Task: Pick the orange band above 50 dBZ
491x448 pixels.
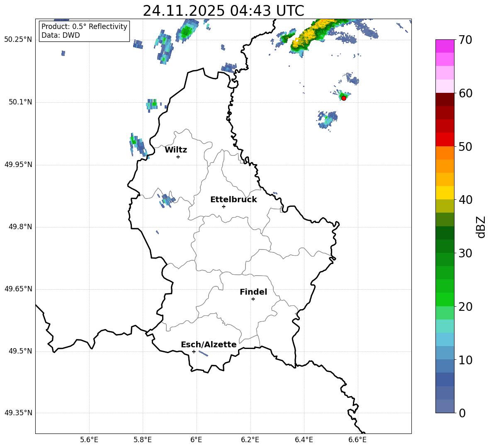Action: pyautogui.click(x=445, y=153)
